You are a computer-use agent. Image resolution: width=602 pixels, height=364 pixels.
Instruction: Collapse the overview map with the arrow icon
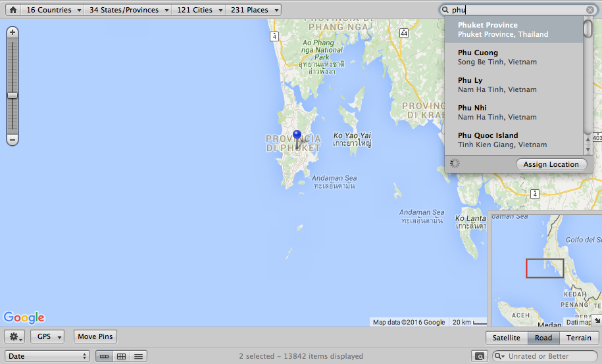tap(597, 320)
